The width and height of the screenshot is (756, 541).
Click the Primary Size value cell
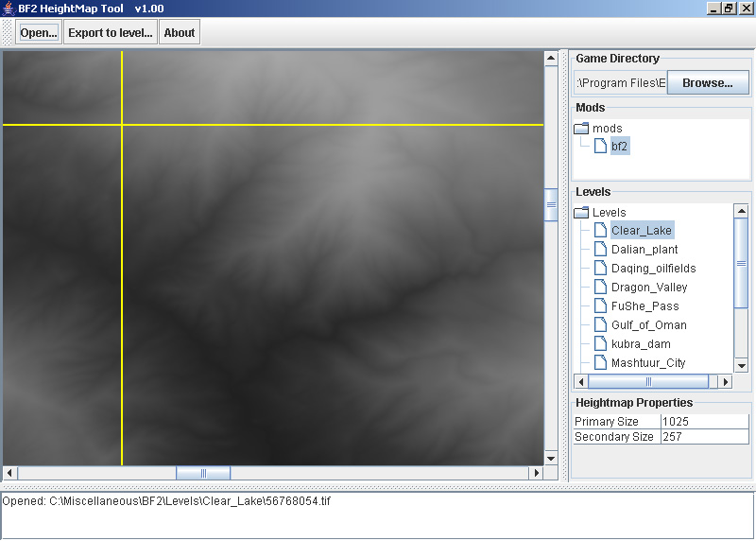point(704,422)
